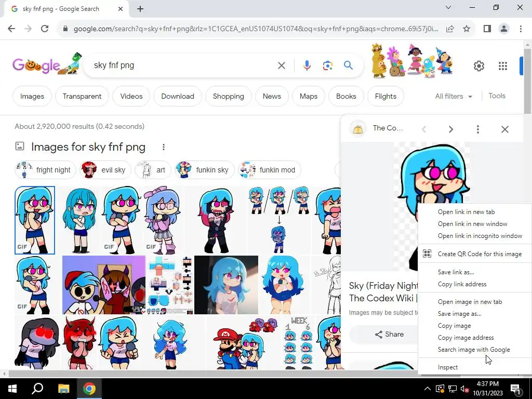Apply the Transparent filter chip
Image resolution: width=532 pixels, height=399 pixels.
pyautogui.click(x=82, y=96)
